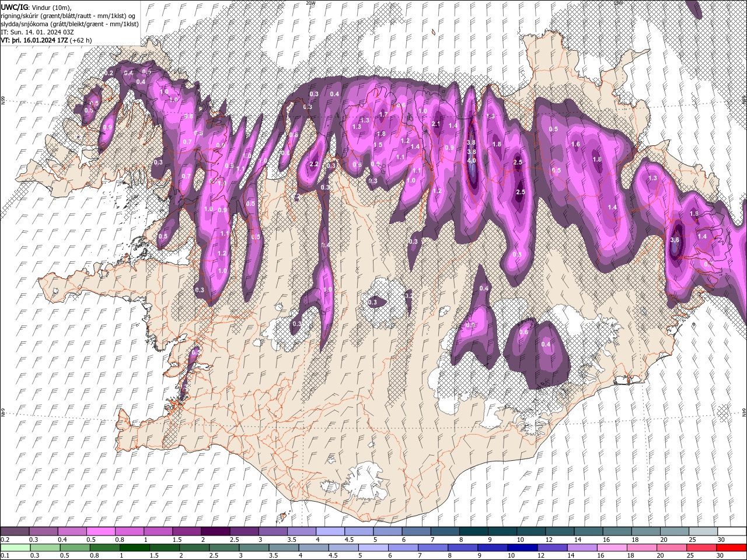747x560 pixels.
Task: Click the '2.1' precipitation value on the map
Action: pyautogui.click(x=436, y=124)
